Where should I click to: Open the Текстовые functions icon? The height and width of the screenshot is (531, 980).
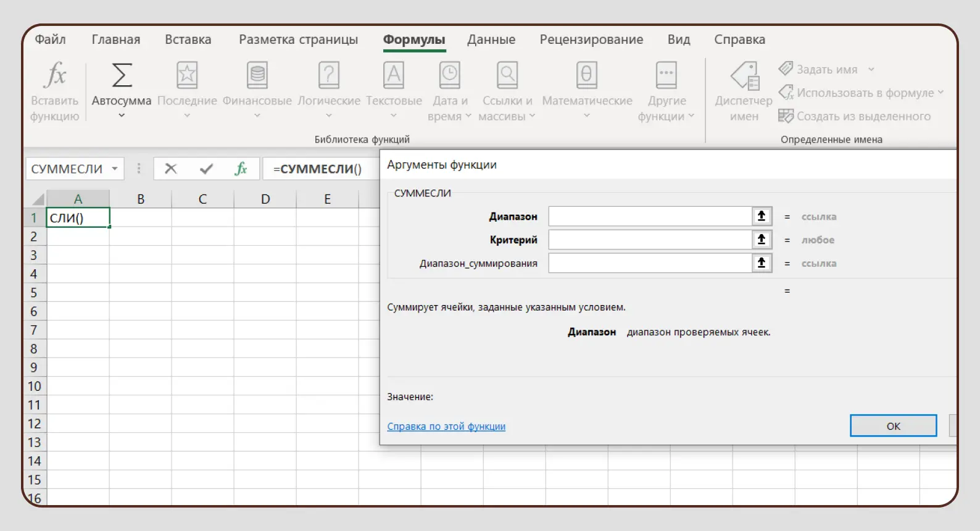(394, 75)
